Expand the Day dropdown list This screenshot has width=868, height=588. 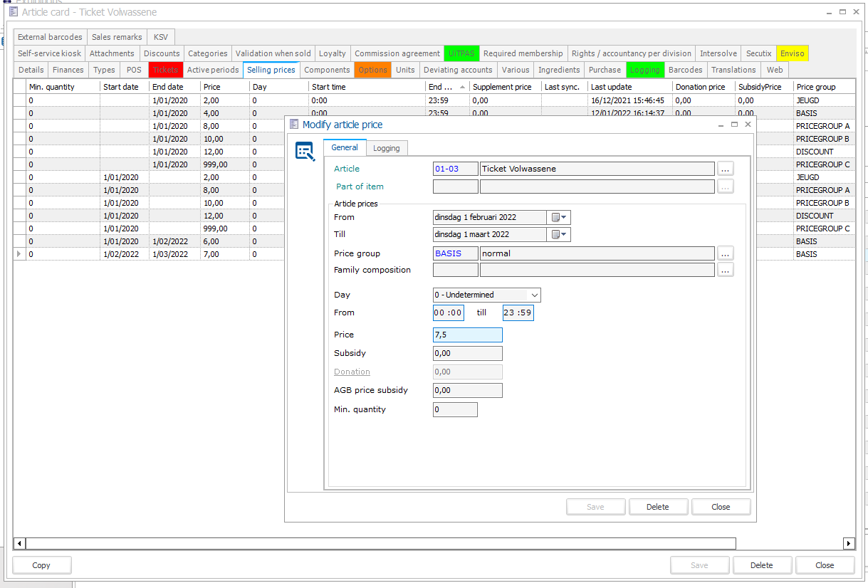pos(534,295)
